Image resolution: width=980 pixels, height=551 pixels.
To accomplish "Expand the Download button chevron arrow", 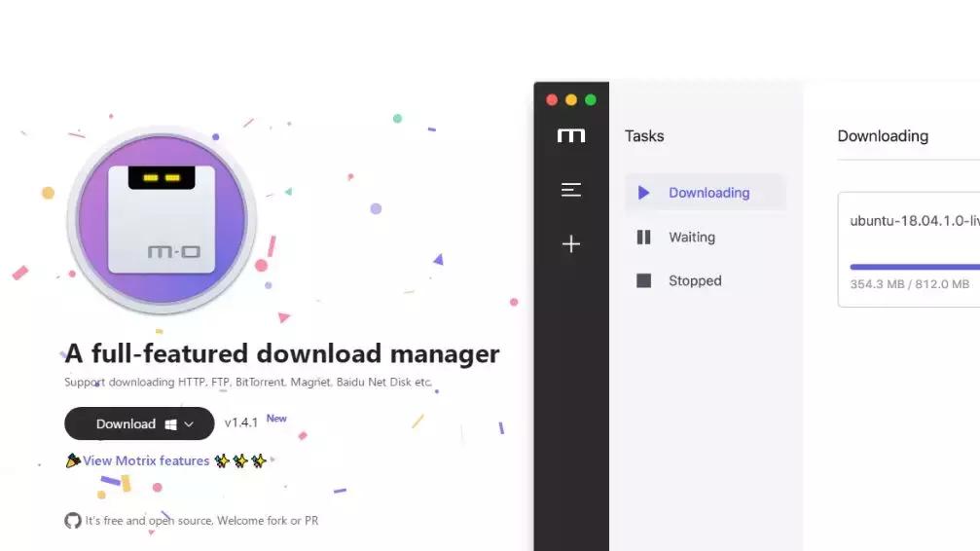I will point(189,424).
